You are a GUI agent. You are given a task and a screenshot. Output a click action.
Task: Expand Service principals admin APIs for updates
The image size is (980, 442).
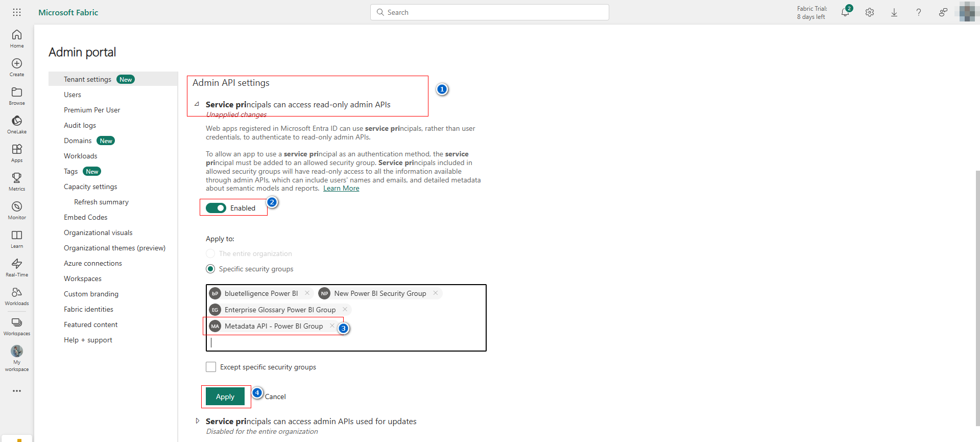tap(197, 421)
